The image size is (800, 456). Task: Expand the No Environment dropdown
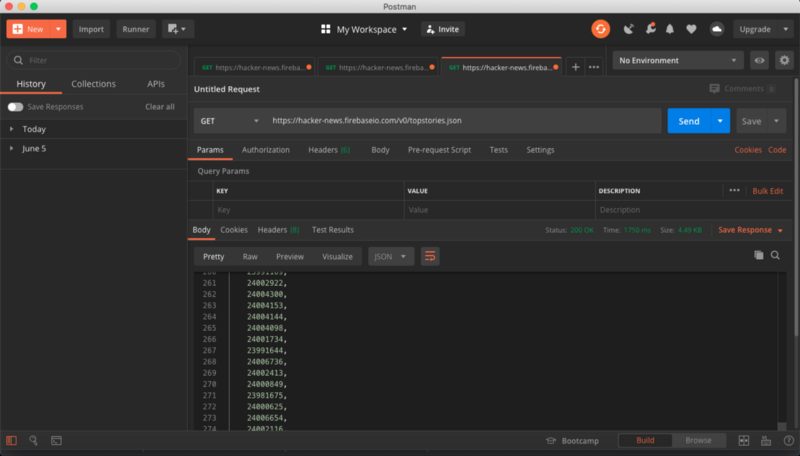click(678, 60)
